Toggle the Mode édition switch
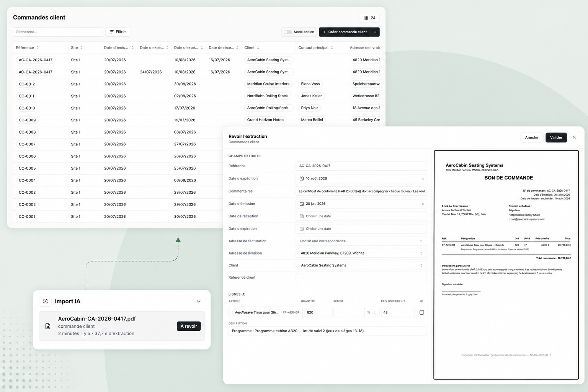The height and width of the screenshot is (392, 588). pyautogui.click(x=288, y=32)
